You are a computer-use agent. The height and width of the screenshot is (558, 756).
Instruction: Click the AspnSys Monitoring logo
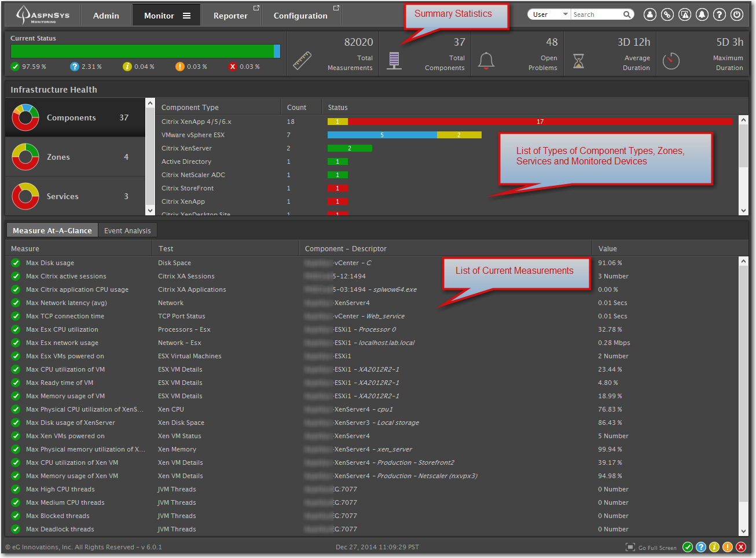43,15
